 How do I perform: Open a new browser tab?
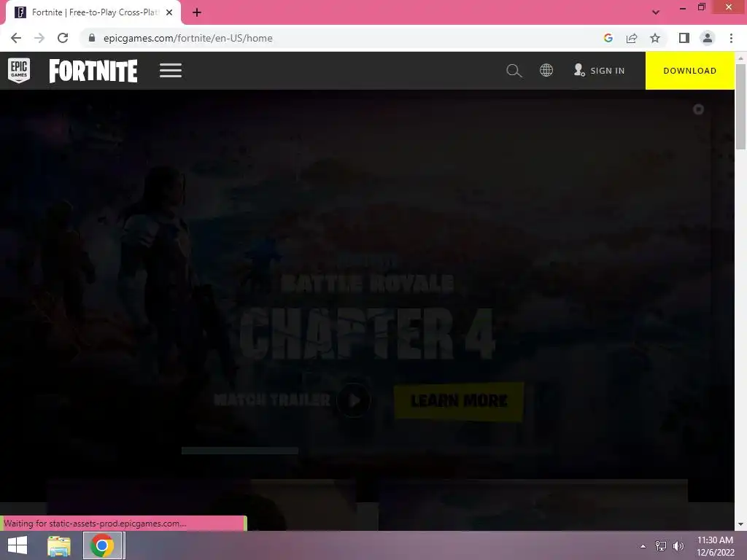point(197,12)
